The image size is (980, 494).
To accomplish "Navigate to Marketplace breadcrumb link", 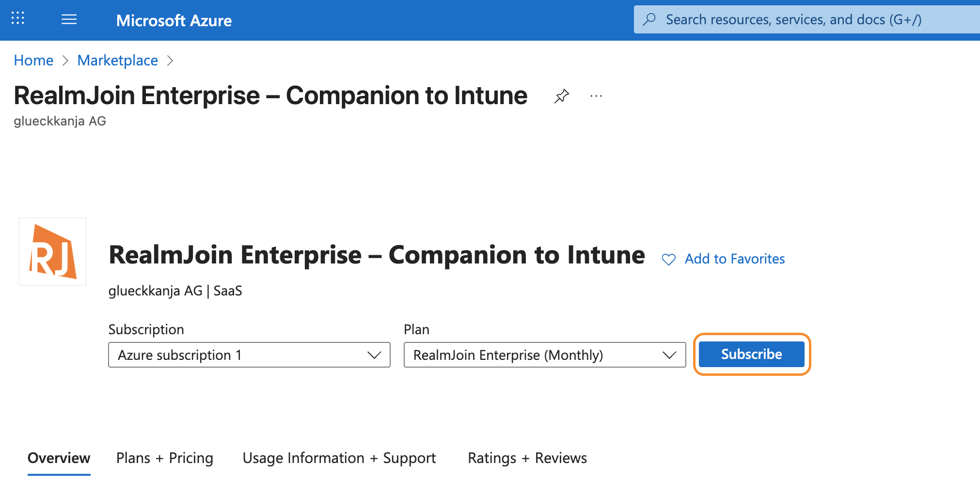I will click(x=117, y=61).
